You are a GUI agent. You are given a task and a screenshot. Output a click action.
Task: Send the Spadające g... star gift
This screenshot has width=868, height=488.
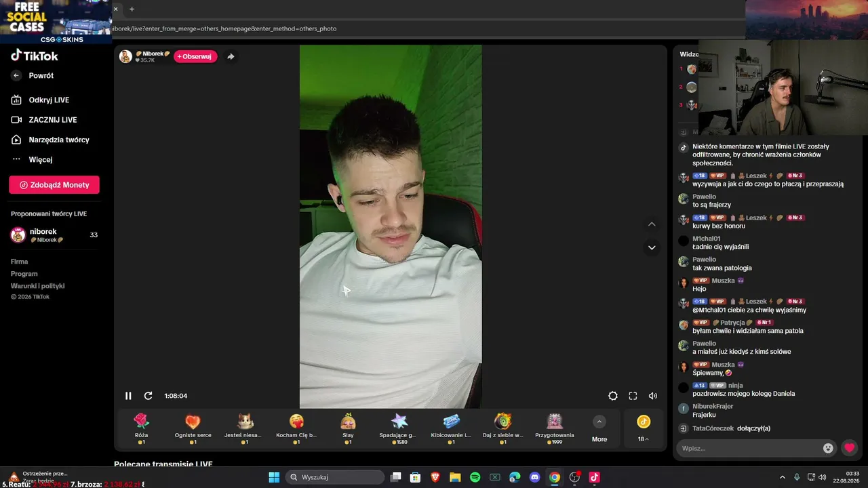tap(399, 428)
